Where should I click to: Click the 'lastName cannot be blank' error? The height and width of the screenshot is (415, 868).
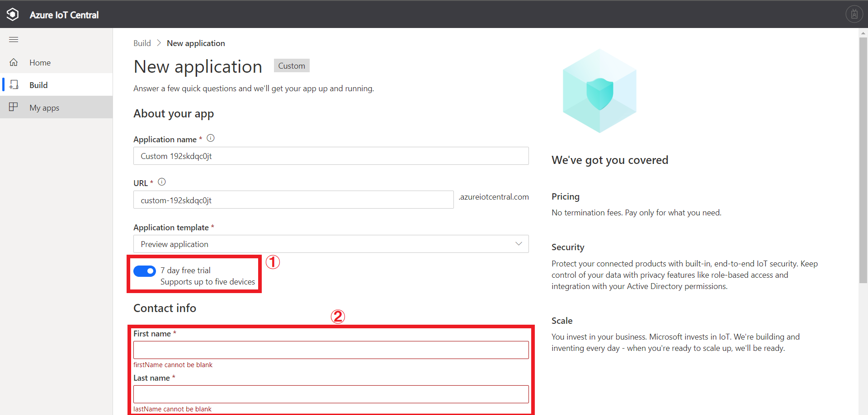click(172, 409)
